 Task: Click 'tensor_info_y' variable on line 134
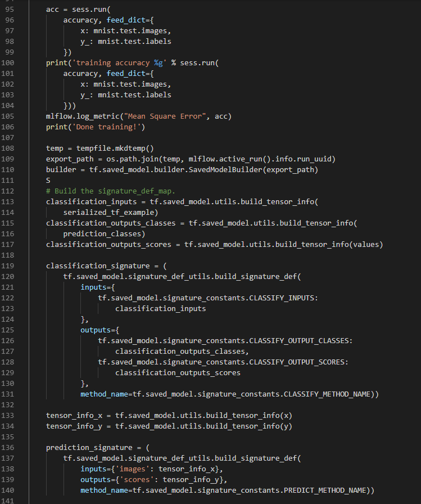[74, 426]
